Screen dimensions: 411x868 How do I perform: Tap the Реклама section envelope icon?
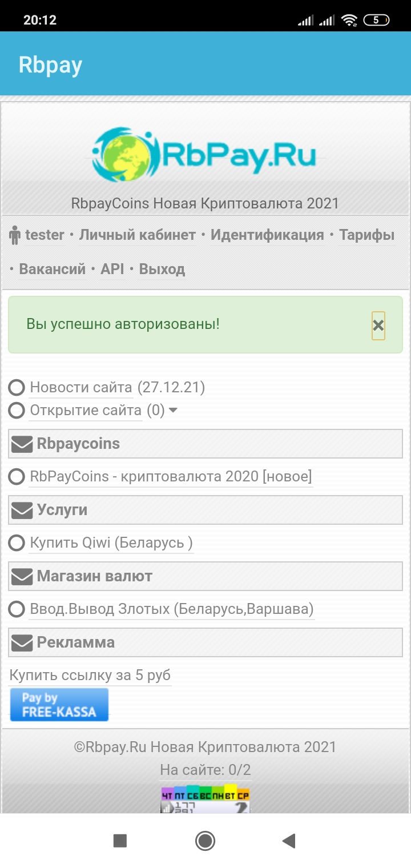[x=22, y=643]
